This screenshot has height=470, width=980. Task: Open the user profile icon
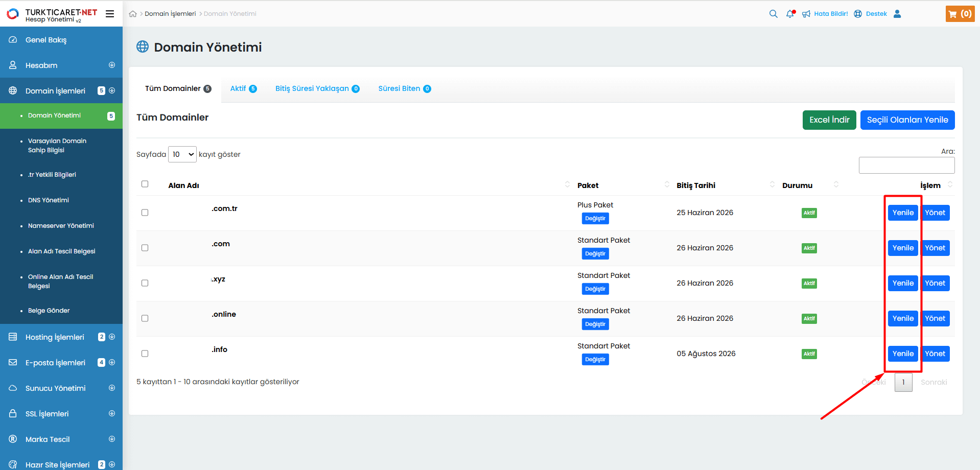[897, 14]
